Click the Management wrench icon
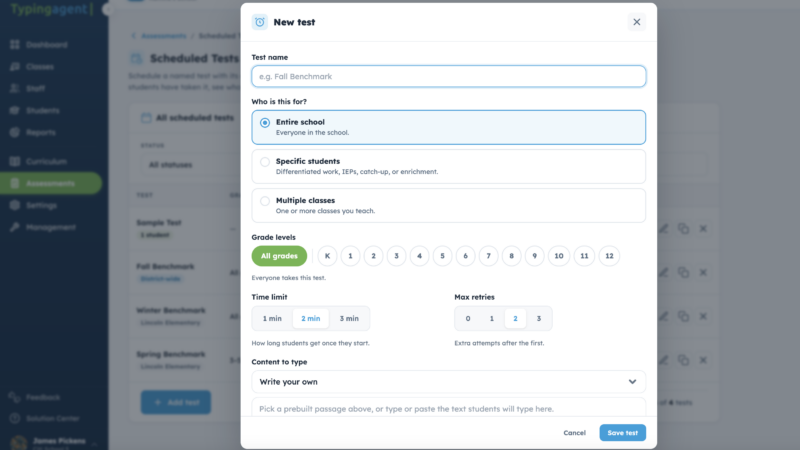Viewport: 800px width, 450px height. tap(15, 227)
